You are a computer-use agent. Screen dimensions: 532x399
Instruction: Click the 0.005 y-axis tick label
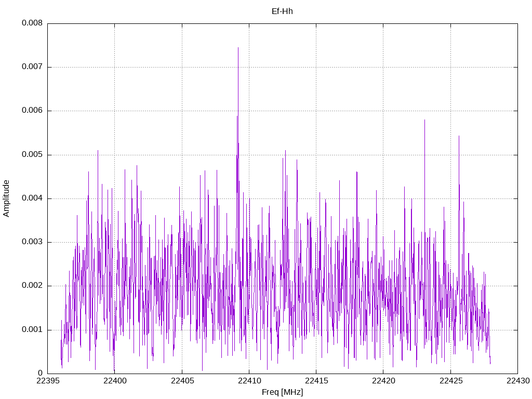point(32,154)
